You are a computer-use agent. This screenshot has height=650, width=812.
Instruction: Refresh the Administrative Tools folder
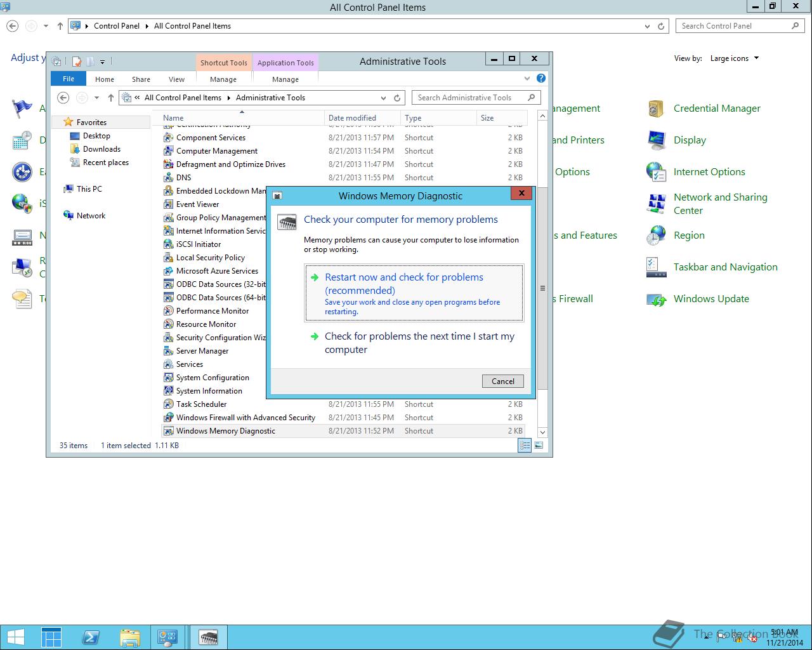[x=397, y=98]
